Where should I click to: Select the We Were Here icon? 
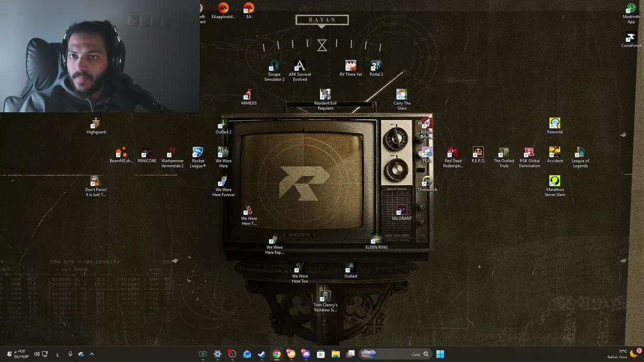click(223, 158)
